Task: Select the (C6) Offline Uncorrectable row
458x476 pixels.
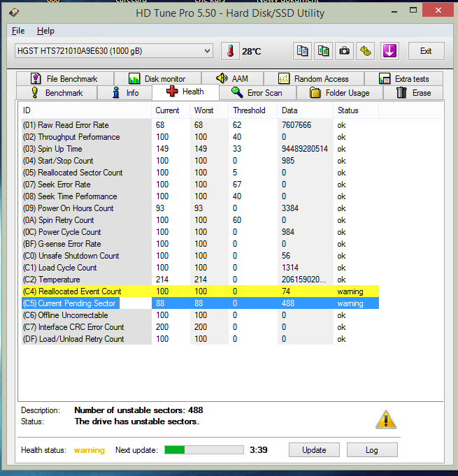Action: point(201,315)
